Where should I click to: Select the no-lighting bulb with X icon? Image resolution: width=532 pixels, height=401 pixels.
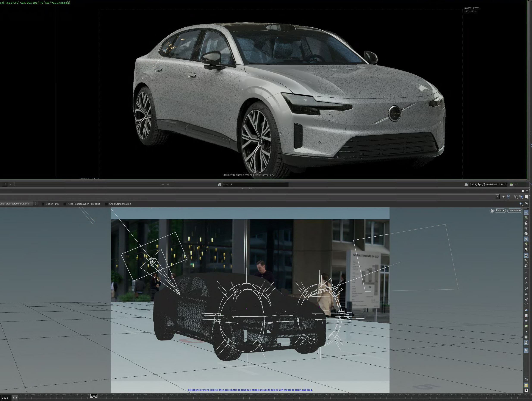click(x=526, y=228)
